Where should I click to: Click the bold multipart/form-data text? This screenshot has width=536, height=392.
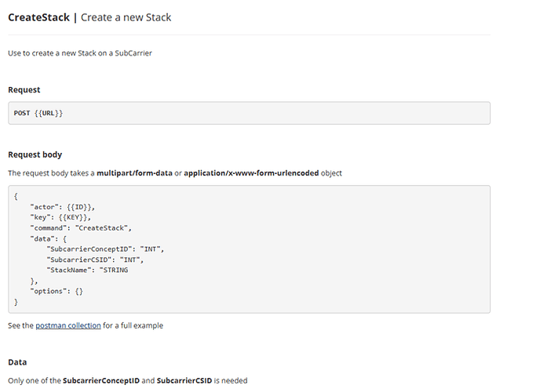[134, 173]
